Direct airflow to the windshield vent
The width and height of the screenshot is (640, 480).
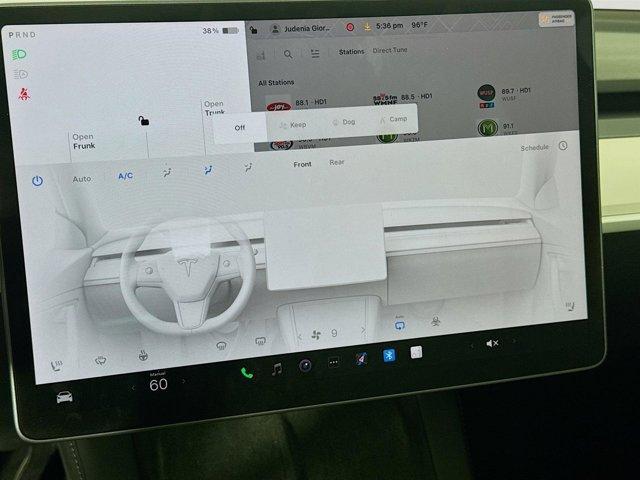[x=167, y=171]
